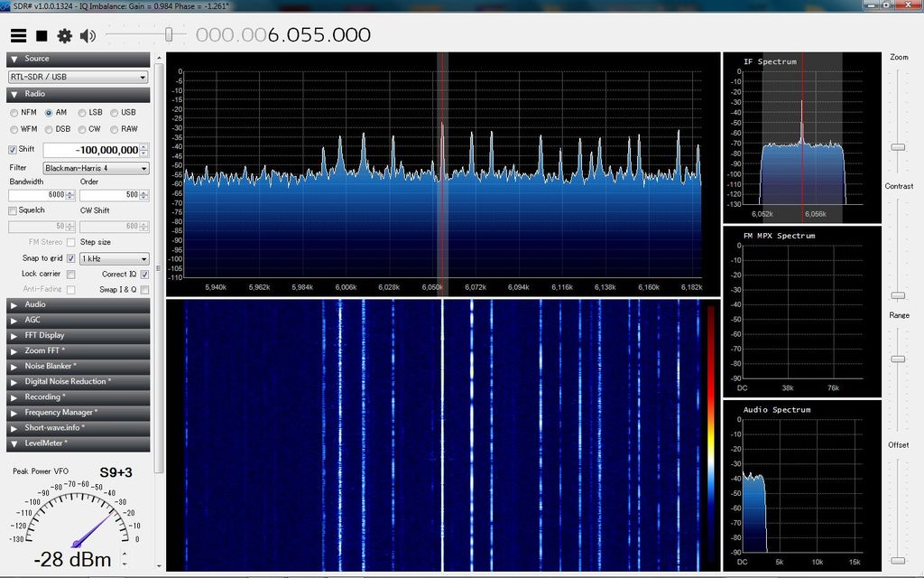Adjust the volume slider in the toolbar
Screen dimensions: 924x578
tap(169, 35)
